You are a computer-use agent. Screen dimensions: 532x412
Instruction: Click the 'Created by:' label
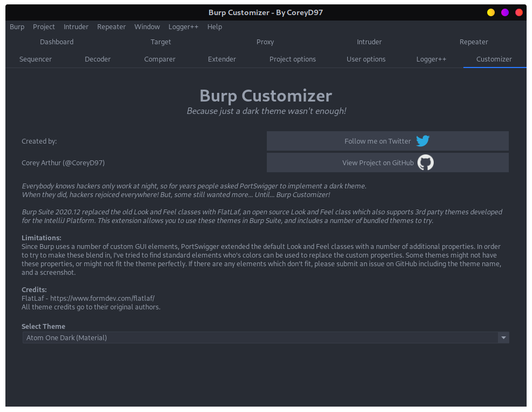tap(39, 141)
